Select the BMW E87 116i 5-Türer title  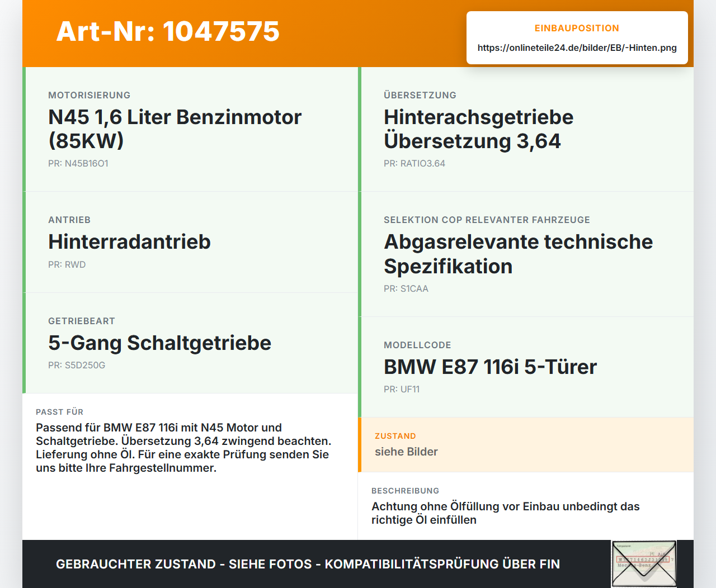tap(490, 367)
